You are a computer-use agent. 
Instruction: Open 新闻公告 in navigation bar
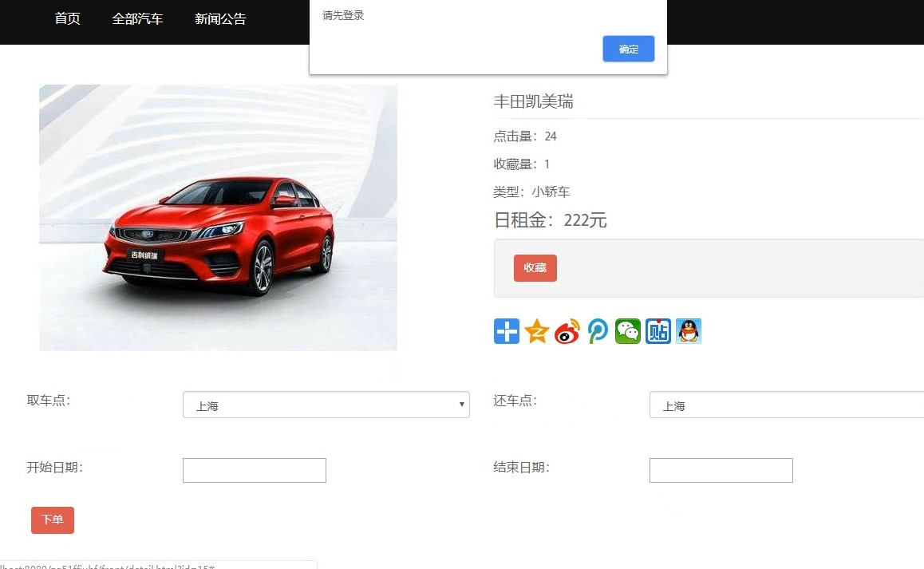220,19
